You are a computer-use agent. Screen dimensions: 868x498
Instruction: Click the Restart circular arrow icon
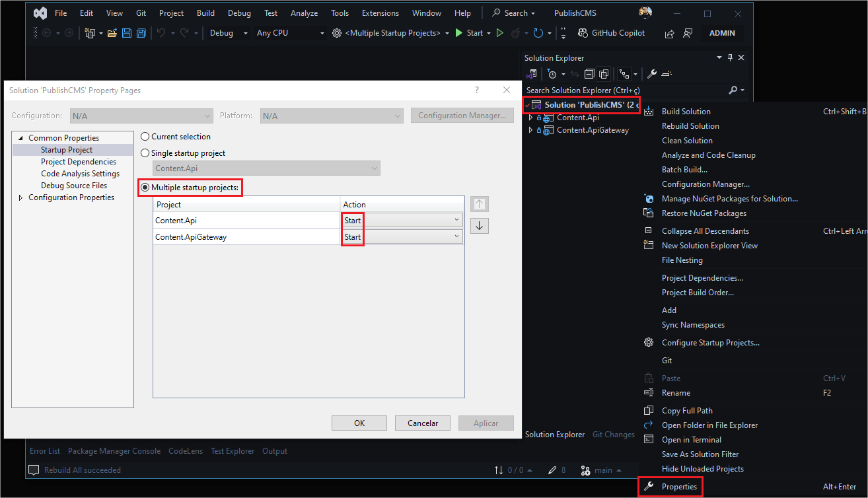pos(538,33)
